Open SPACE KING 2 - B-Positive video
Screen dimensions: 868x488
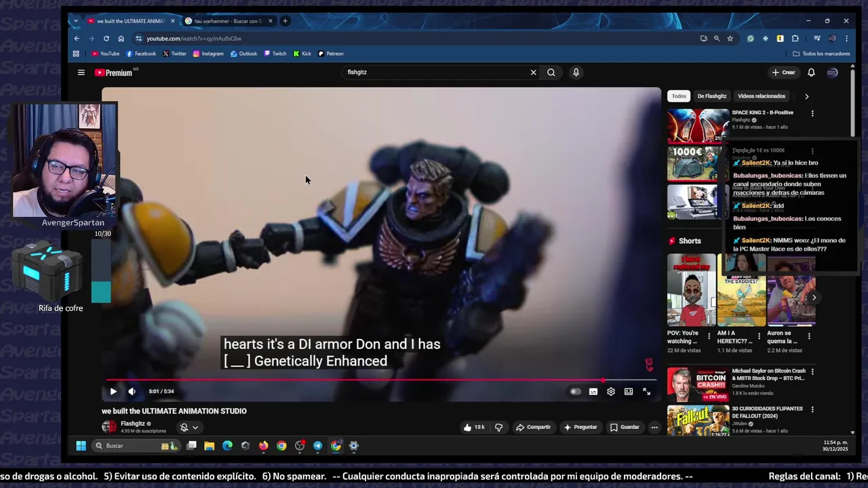click(x=762, y=113)
